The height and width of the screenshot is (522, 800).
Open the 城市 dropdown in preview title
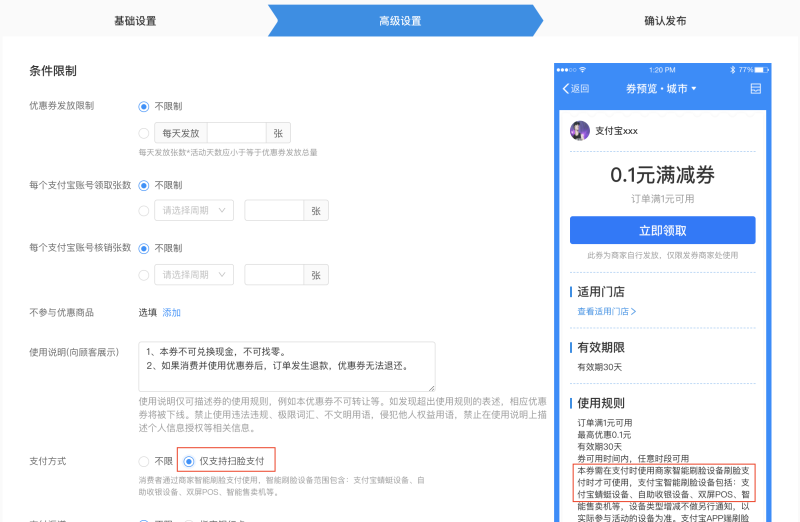coord(681,89)
